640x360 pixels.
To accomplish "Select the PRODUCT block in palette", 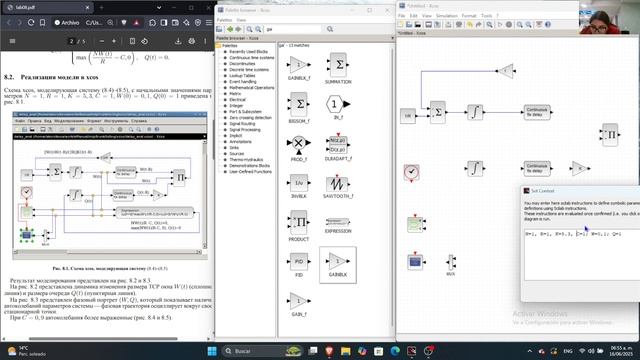I will pos(299,226).
